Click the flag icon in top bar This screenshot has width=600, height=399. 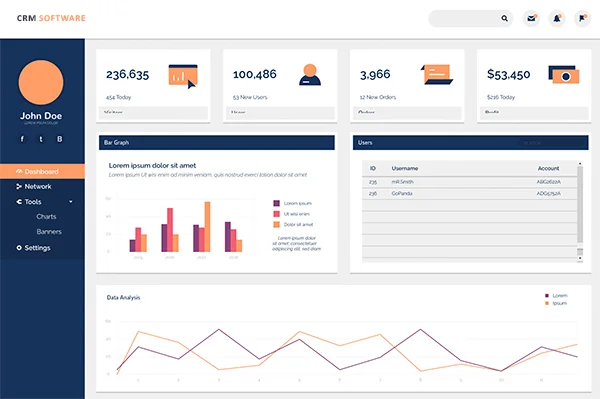click(x=582, y=18)
